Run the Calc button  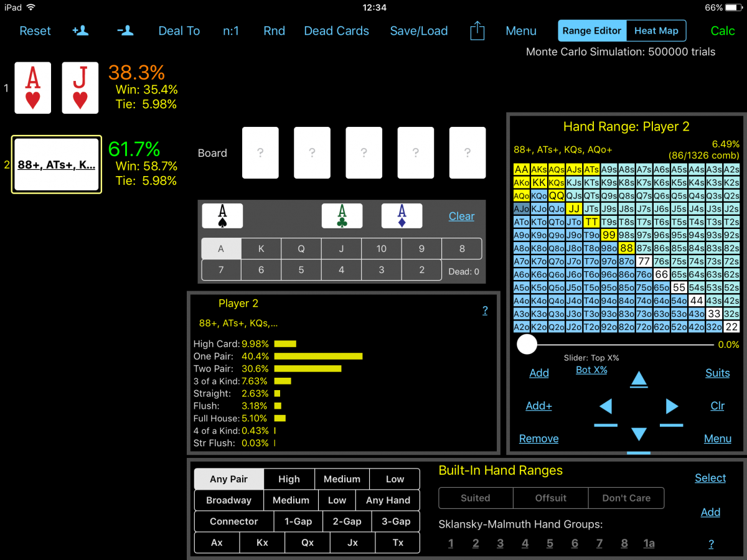click(723, 31)
